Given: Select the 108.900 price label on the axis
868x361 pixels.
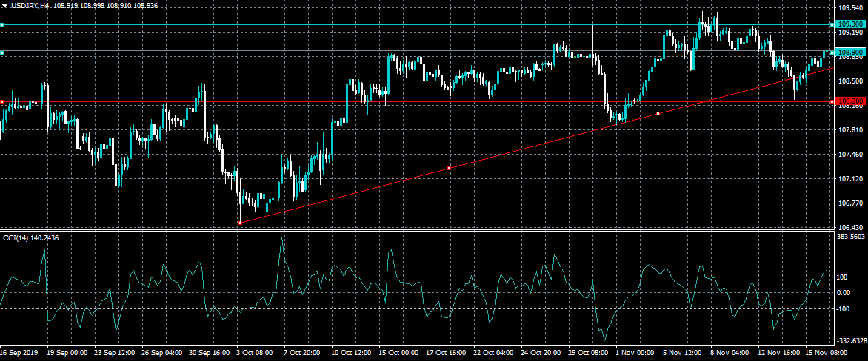Looking at the screenshot, I should [x=851, y=53].
